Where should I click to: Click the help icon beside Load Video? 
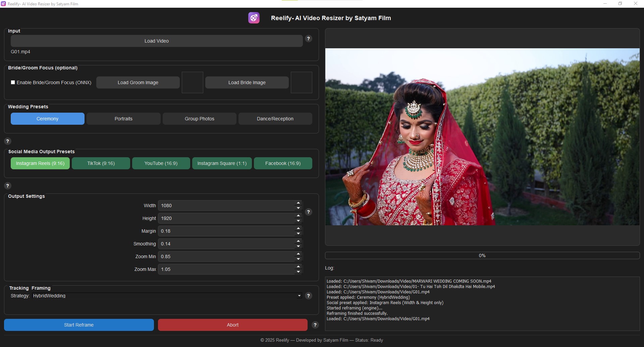click(308, 39)
